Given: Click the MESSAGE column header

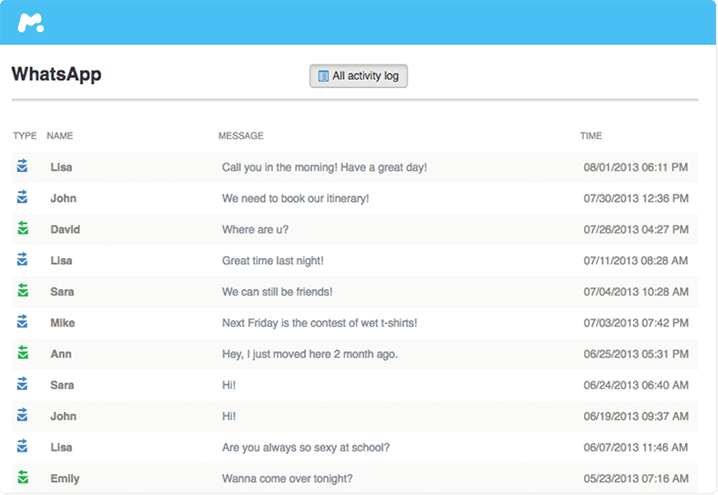Looking at the screenshot, I should (240, 136).
